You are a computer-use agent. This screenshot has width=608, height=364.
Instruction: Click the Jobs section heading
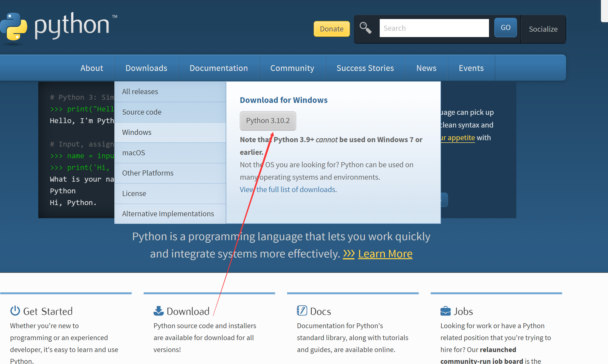[463, 311]
